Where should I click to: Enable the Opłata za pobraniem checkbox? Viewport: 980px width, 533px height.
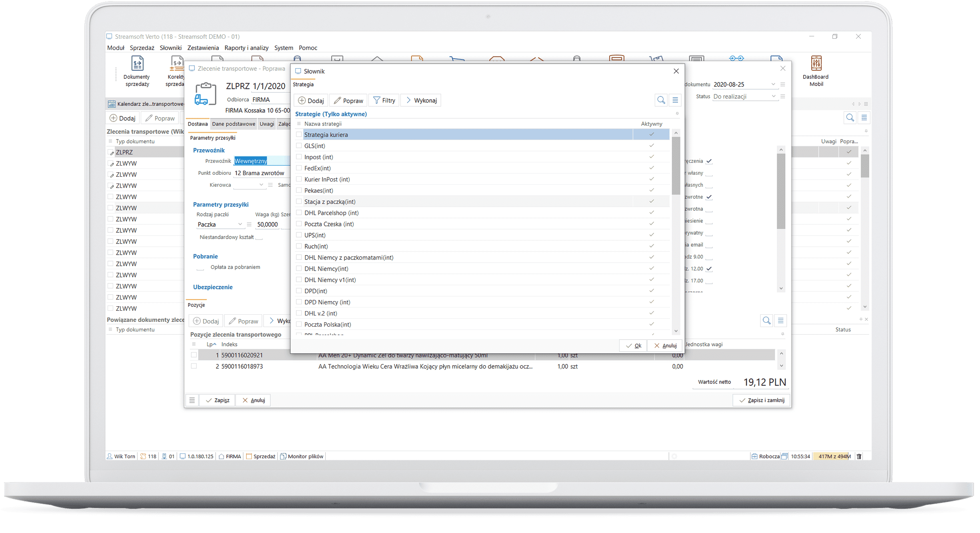pyautogui.click(x=200, y=267)
